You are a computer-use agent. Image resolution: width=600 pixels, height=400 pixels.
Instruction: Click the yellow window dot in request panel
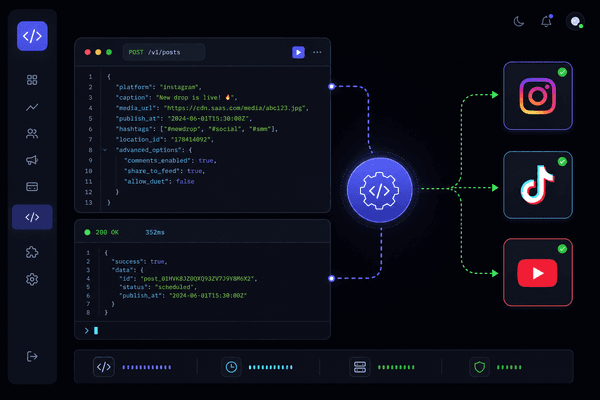click(x=98, y=52)
